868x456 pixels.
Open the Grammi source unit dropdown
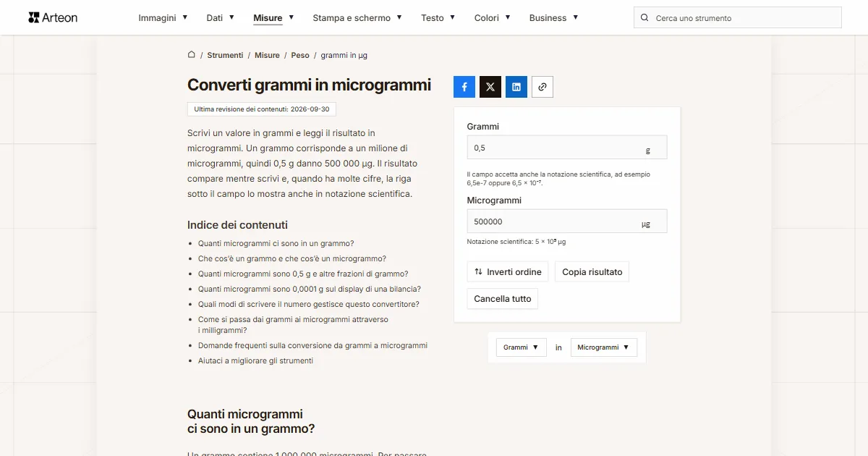point(521,347)
